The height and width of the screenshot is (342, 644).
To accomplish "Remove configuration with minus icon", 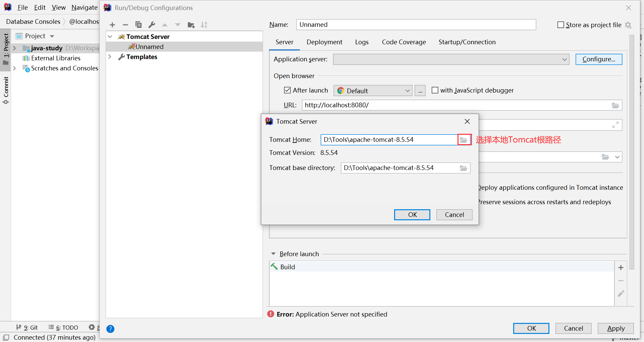I will point(125,25).
